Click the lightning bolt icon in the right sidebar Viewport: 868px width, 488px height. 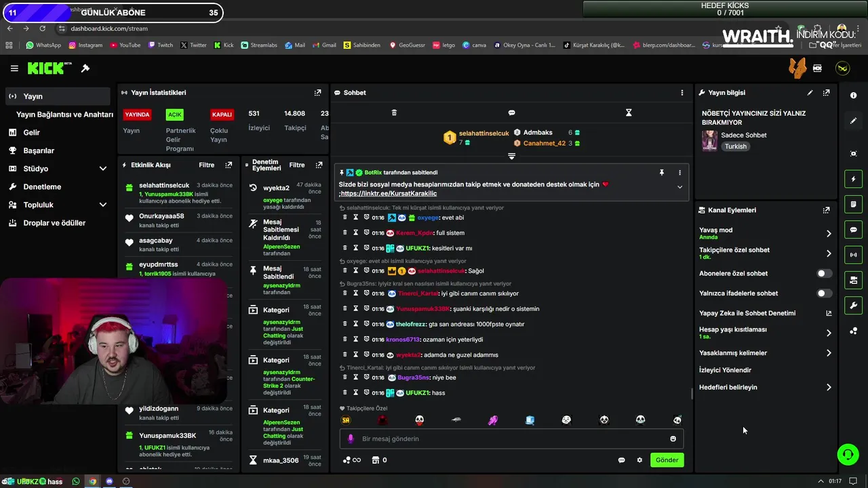pos(853,179)
